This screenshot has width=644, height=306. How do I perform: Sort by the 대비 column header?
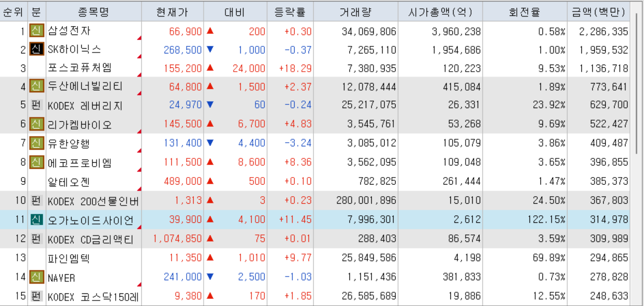coord(235,12)
